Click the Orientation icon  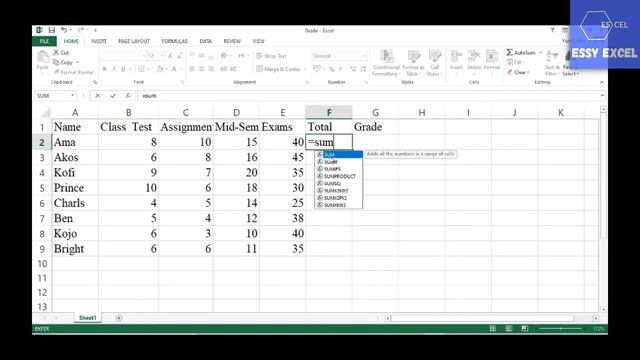click(224, 56)
